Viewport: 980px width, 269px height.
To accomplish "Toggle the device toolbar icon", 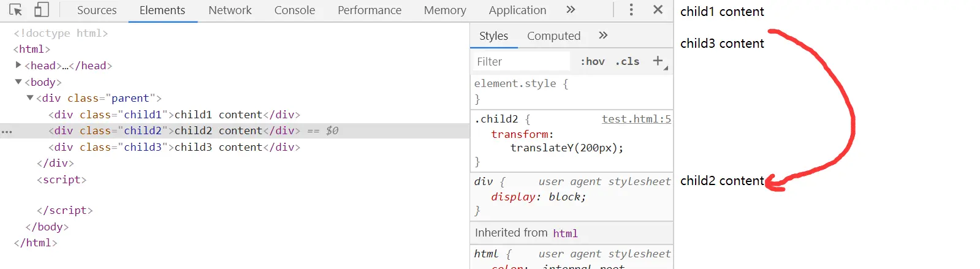I will [x=41, y=10].
